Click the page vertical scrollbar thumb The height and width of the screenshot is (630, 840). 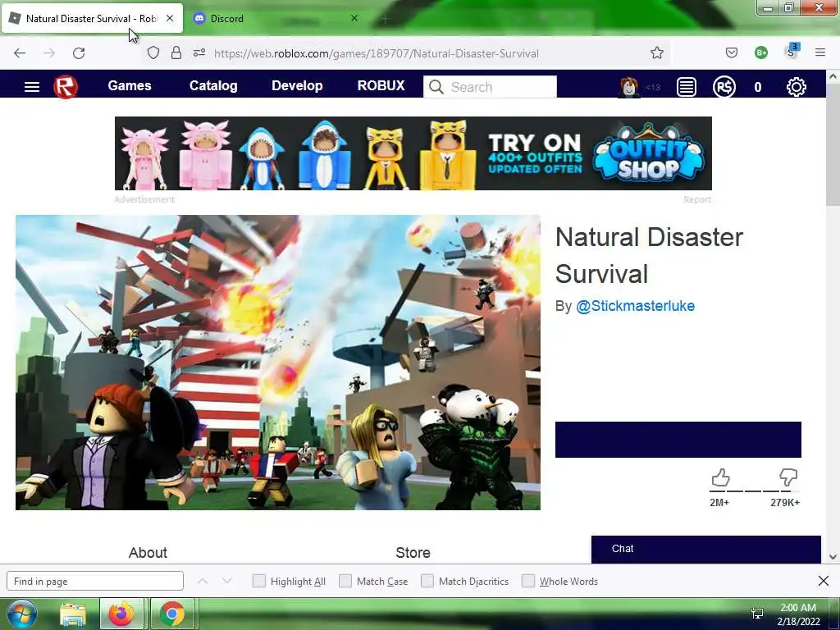[833, 144]
